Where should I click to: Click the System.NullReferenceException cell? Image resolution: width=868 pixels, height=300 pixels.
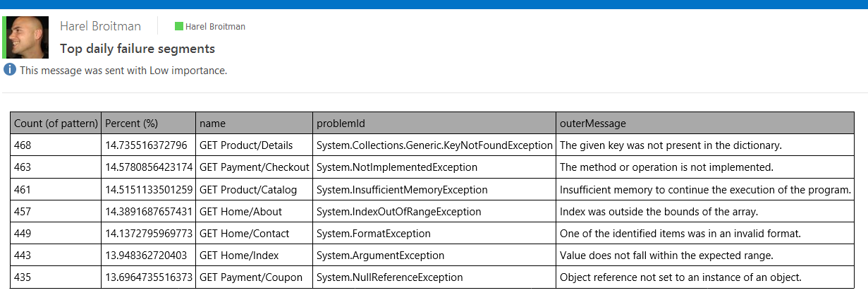(x=390, y=277)
